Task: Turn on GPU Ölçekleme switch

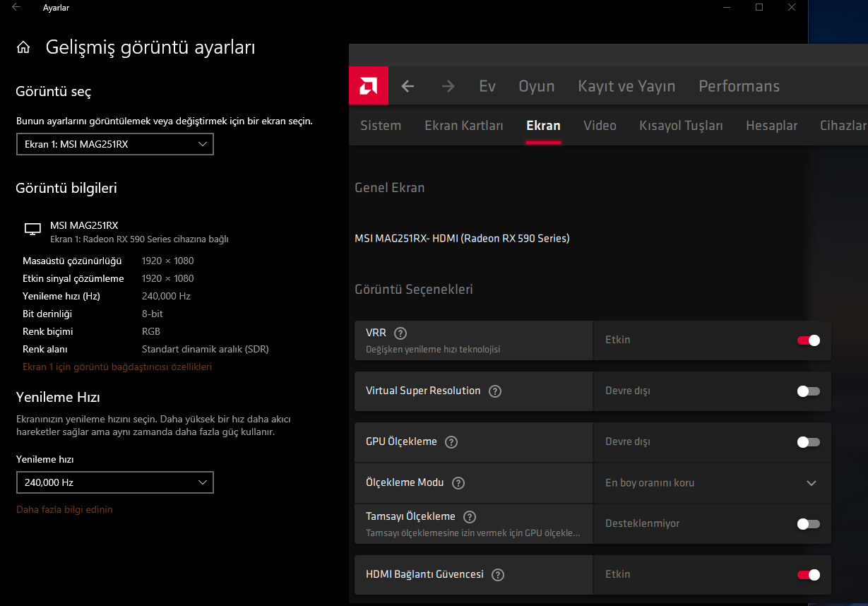Action: (x=808, y=442)
